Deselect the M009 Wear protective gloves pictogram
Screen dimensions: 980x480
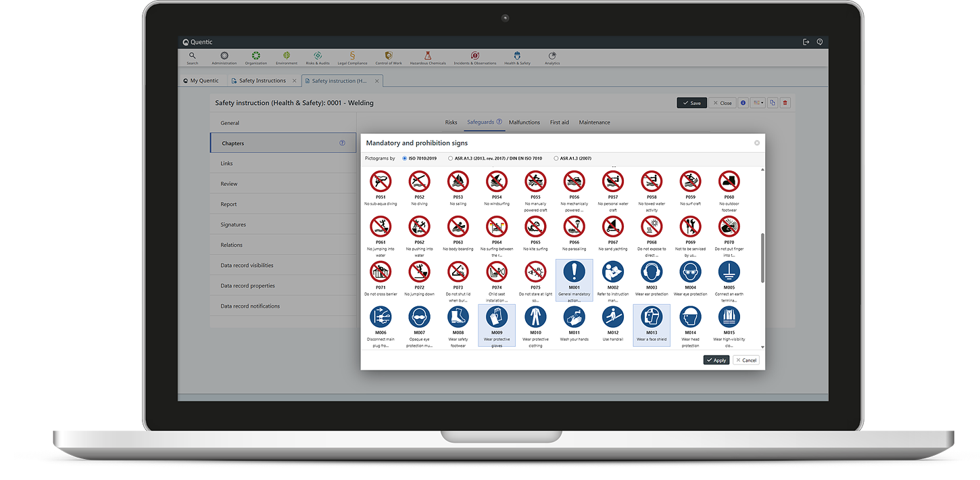pos(497,317)
